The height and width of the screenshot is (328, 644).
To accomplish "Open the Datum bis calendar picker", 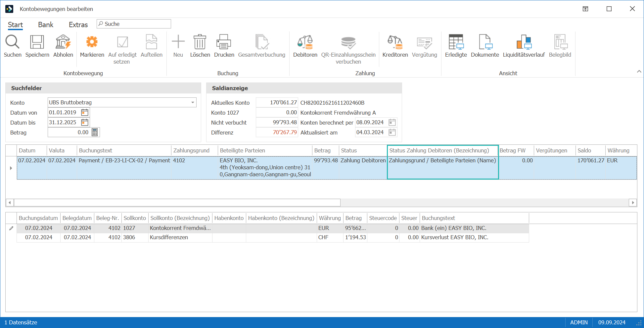I will (85, 122).
